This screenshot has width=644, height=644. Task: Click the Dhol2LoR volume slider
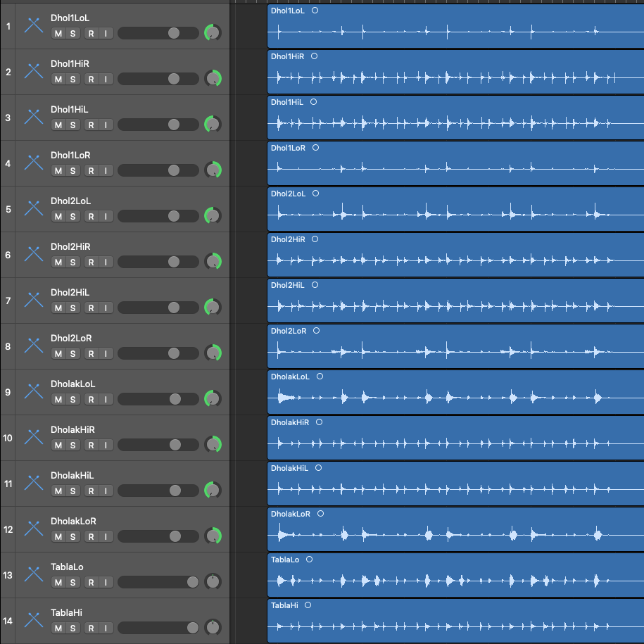click(158, 353)
